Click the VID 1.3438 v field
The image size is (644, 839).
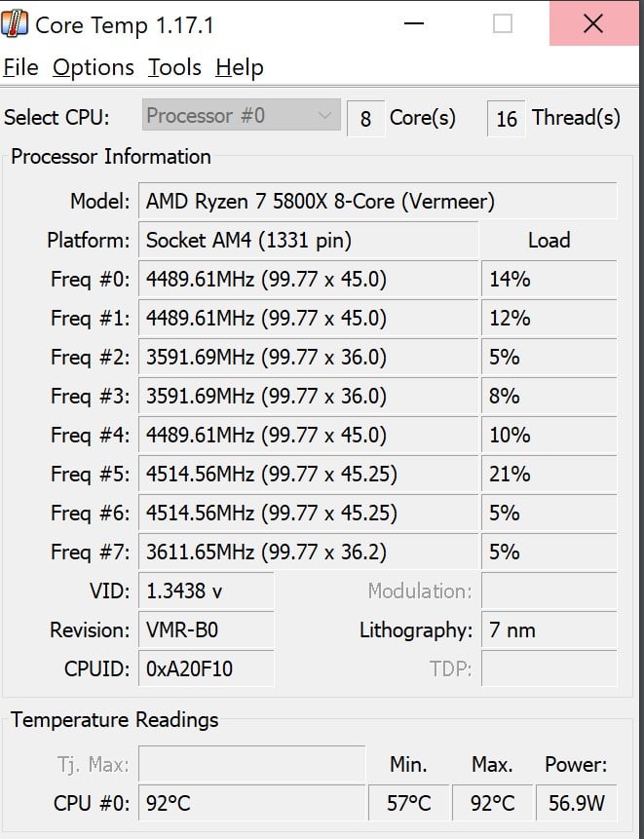click(x=206, y=591)
